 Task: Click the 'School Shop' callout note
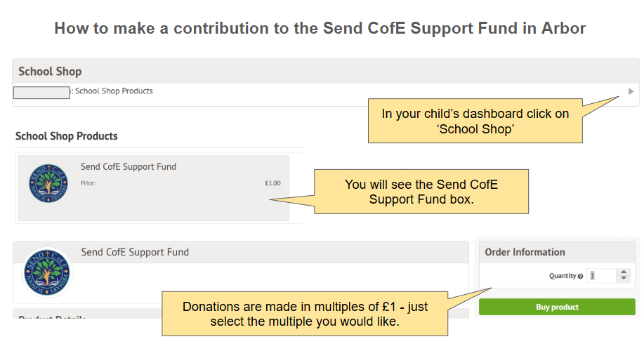(475, 121)
